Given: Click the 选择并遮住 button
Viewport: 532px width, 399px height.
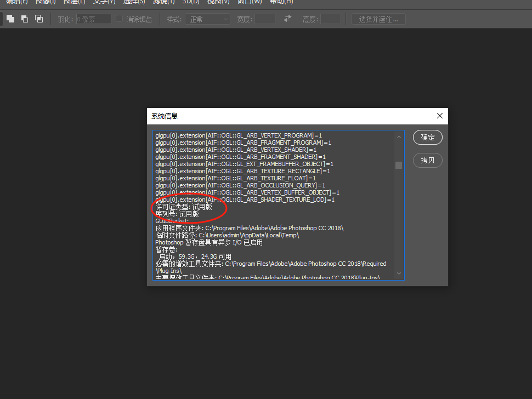Looking at the screenshot, I should [x=378, y=19].
